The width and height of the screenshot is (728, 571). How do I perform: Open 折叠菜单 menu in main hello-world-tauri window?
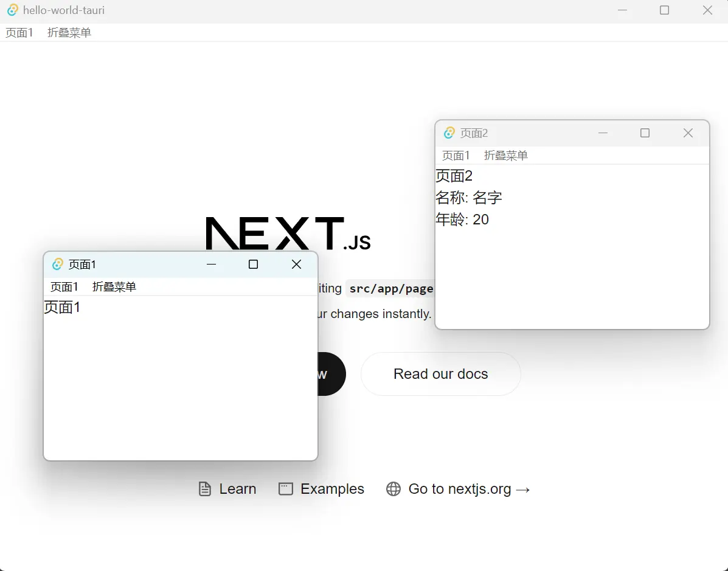(69, 32)
